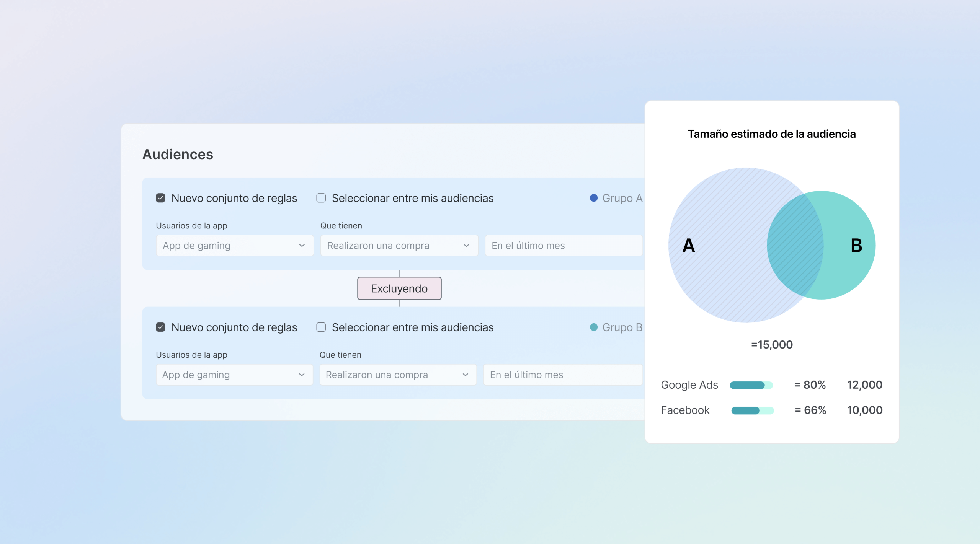Screen dimensions: 980x544
Task: Open the App de gaming dropdown in Grupo A
Action: (x=234, y=245)
